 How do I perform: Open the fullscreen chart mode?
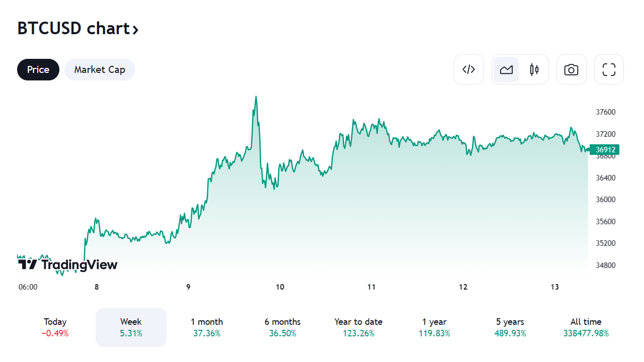click(x=609, y=69)
